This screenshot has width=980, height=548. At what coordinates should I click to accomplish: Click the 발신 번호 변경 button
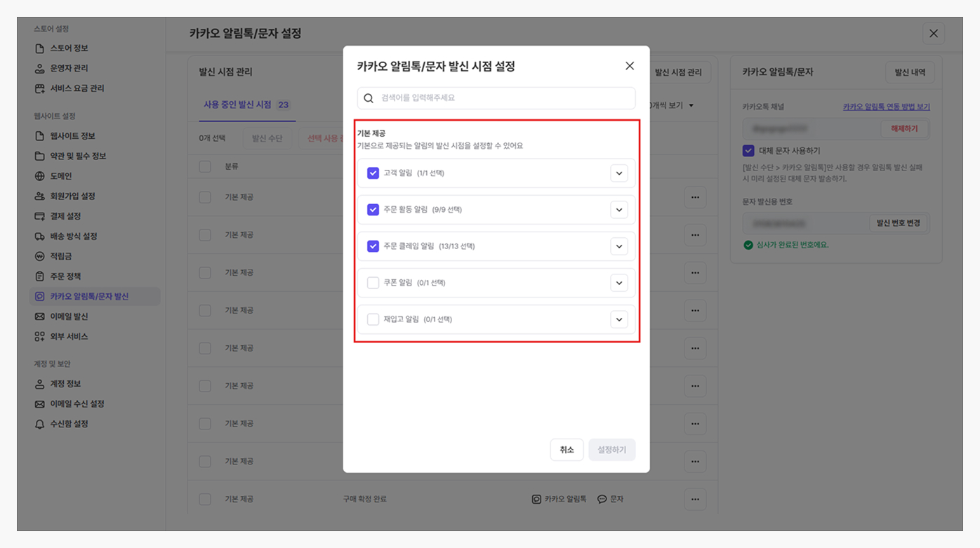coord(899,223)
